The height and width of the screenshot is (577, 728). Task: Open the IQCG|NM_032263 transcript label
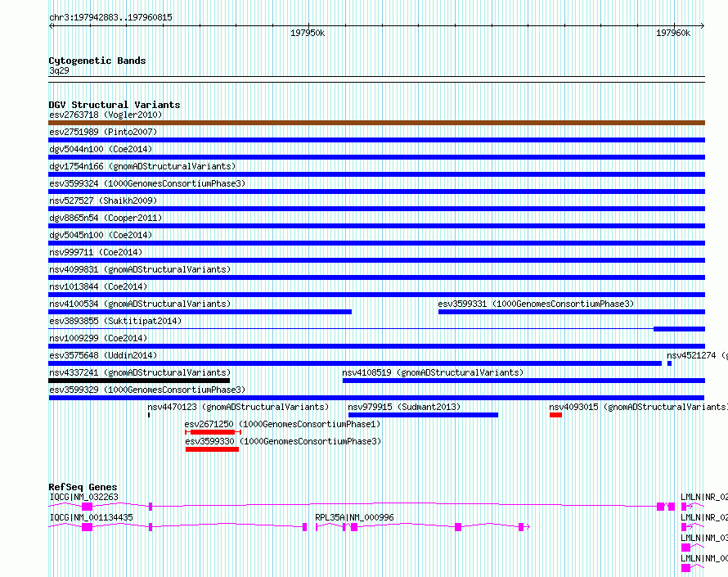tap(83, 497)
